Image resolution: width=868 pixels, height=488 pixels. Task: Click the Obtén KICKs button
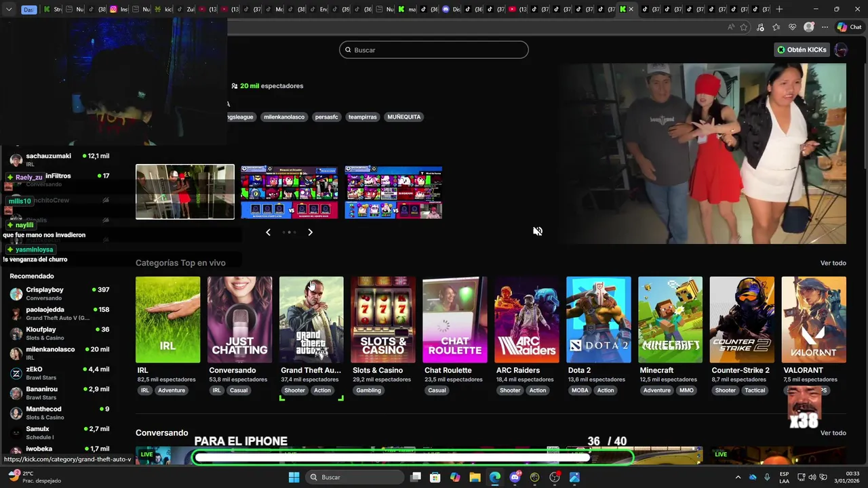coord(802,49)
